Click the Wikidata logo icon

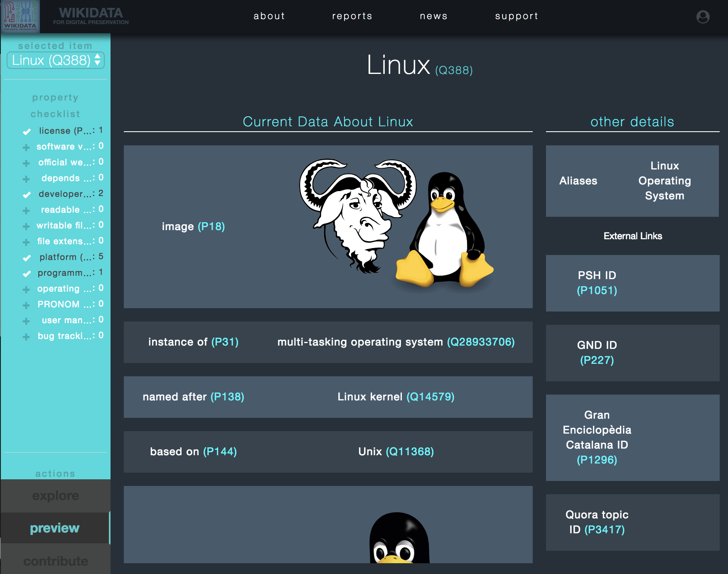point(20,16)
